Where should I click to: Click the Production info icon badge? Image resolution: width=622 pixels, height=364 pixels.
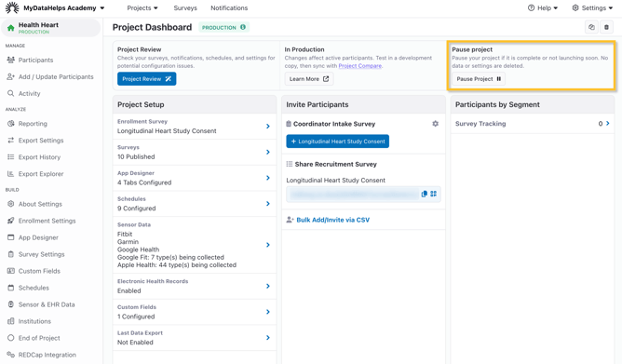coord(243,27)
